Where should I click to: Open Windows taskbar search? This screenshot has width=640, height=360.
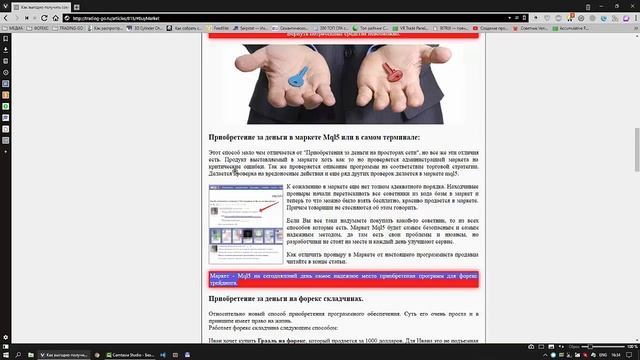coord(18,355)
